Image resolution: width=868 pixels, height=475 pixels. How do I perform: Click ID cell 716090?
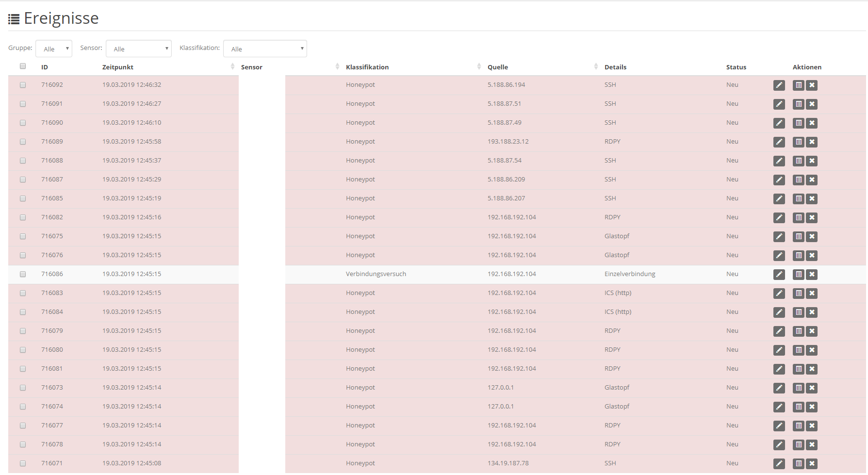pyautogui.click(x=52, y=123)
